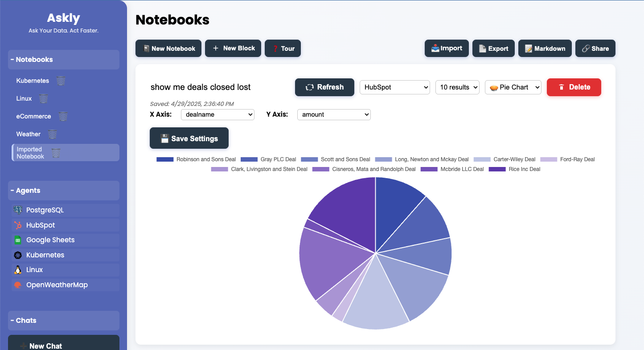Screen dimensions: 644x350
Task: Toggle Rice Inc Deal legend entry
Action: (514, 169)
